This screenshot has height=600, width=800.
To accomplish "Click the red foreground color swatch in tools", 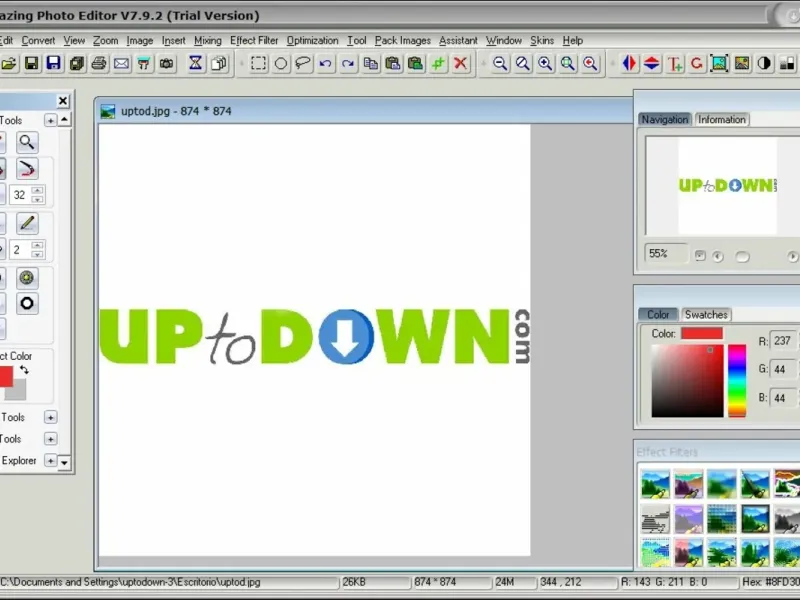I will pyautogui.click(x=6, y=377).
